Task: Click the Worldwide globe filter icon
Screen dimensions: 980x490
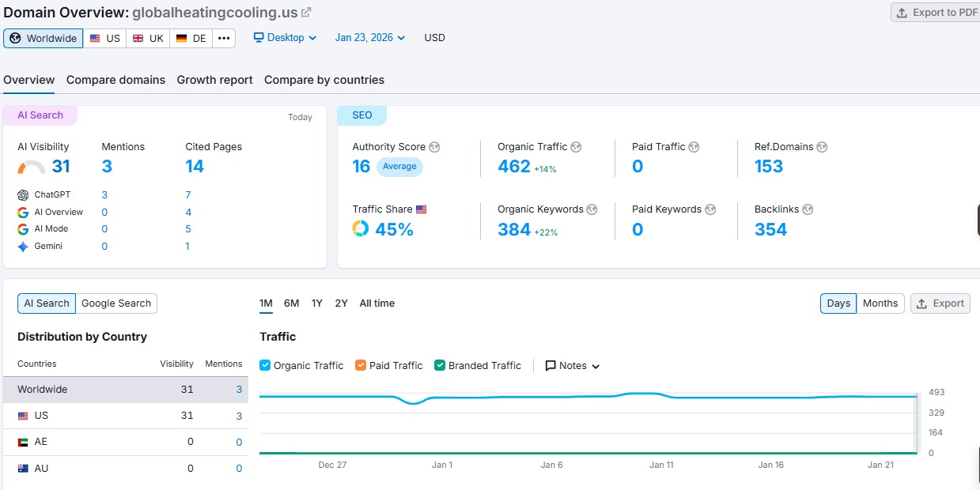Action: [x=16, y=38]
